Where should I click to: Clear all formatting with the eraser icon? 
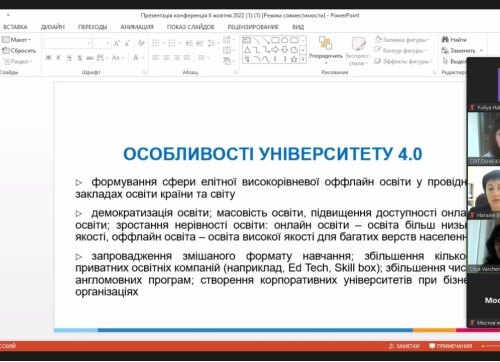pos(141,43)
